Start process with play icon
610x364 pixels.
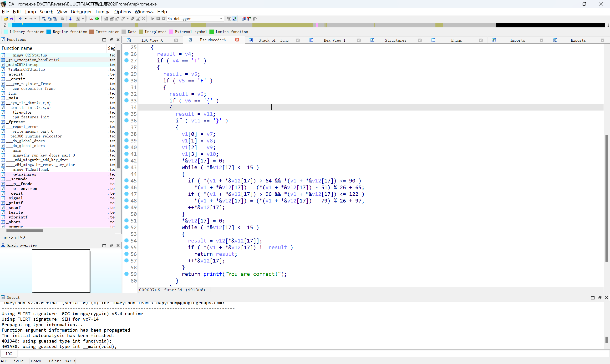152,19
